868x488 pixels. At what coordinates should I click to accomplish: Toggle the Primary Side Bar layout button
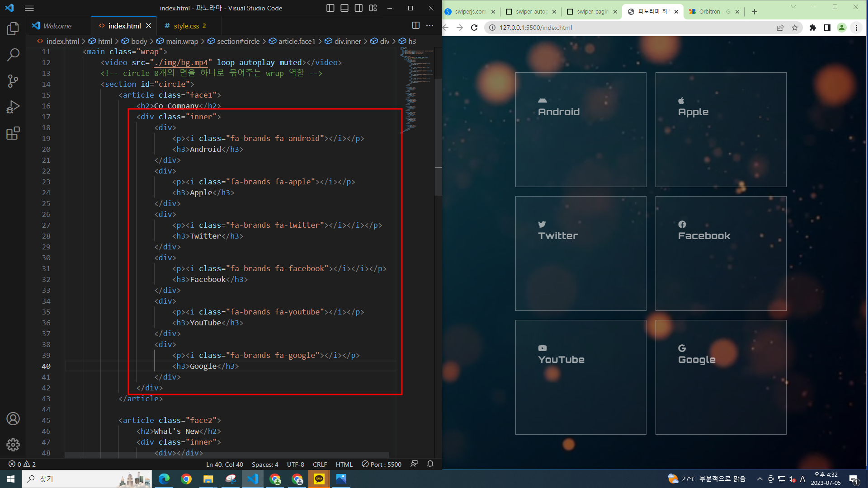coord(330,8)
